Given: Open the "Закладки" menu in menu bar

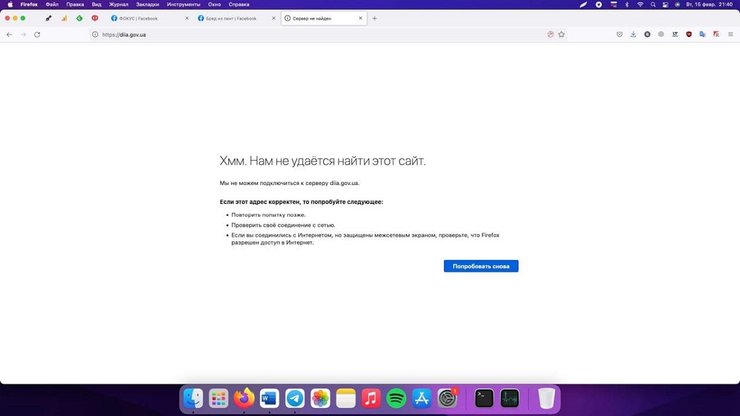Looking at the screenshot, I should [x=147, y=5].
